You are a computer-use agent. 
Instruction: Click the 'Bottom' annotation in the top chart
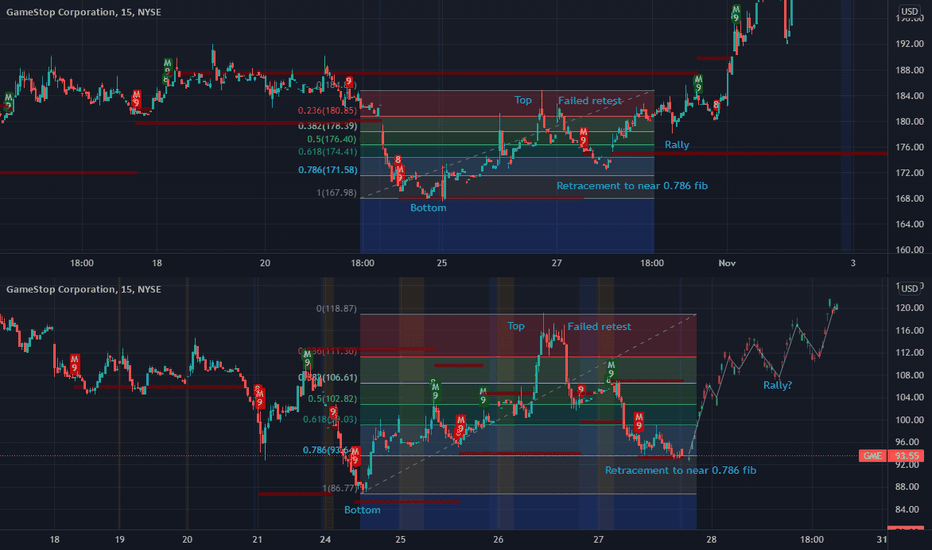pyautogui.click(x=428, y=208)
